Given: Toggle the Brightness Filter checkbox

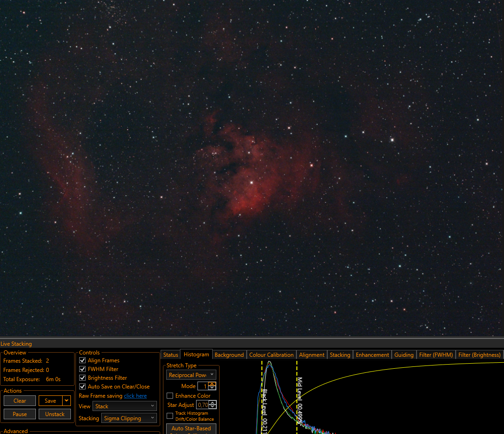Looking at the screenshot, I should coord(82,377).
